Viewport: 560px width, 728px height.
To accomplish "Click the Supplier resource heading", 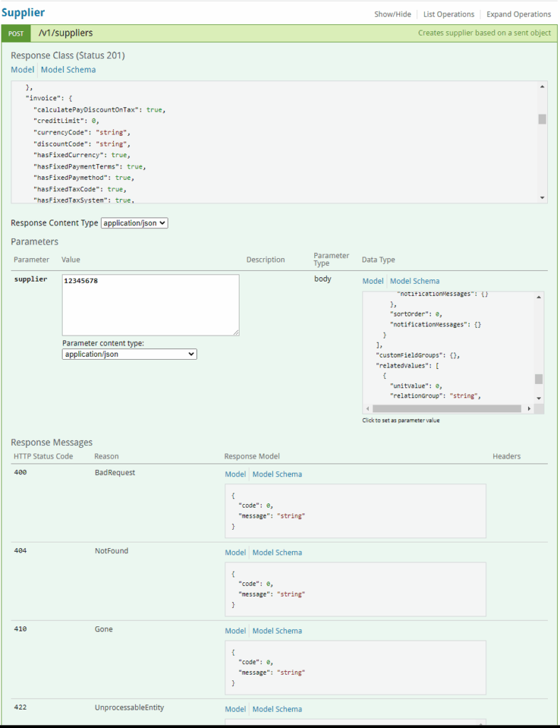I will click(23, 13).
